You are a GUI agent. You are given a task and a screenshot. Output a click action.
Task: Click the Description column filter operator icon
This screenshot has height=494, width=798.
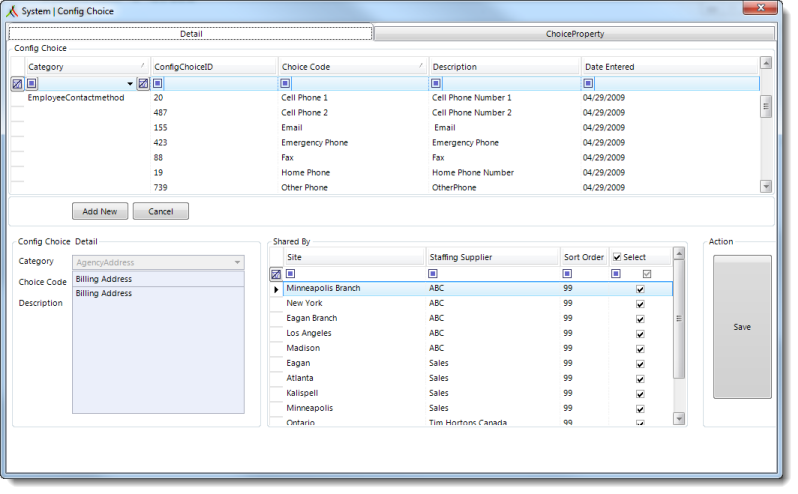tap(436, 84)
